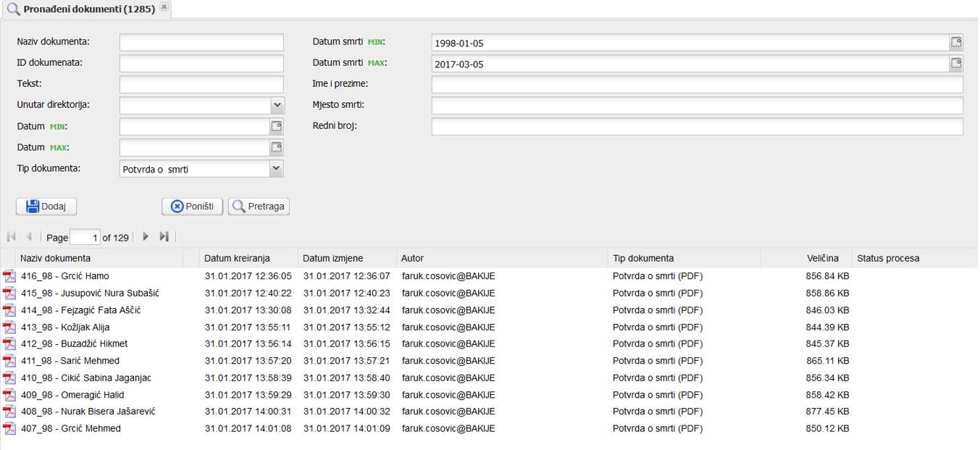
Task: Expand the Unutar direktorija dropdown
Action: (x=277, y=106)
